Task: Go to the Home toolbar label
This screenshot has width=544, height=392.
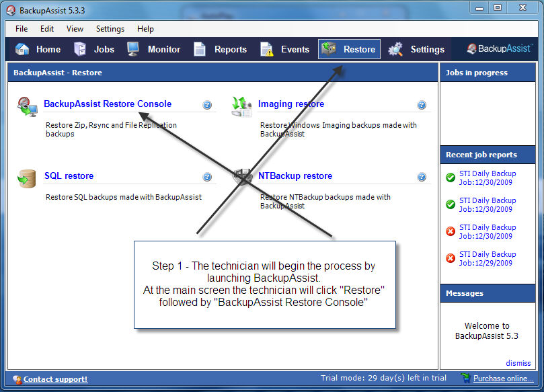Action: click(48, 49)
